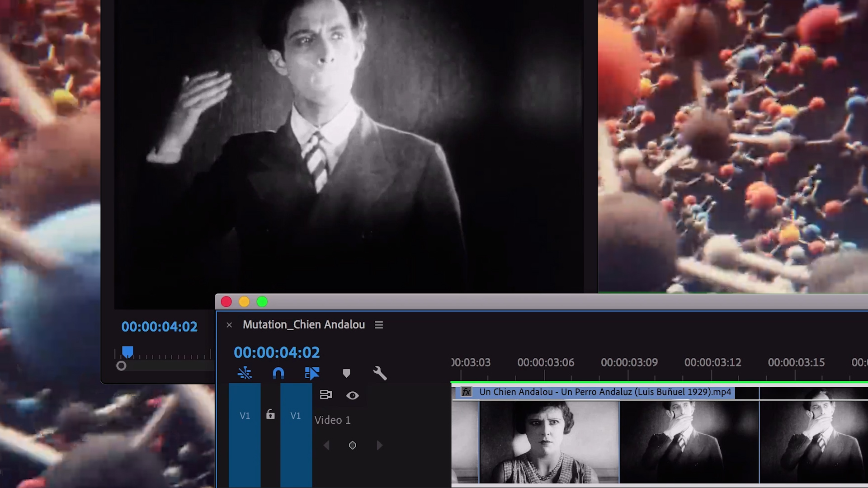Toggle lock on track V1
The height and width of the screenshot is (488, 868).
(x=270, y=414)
